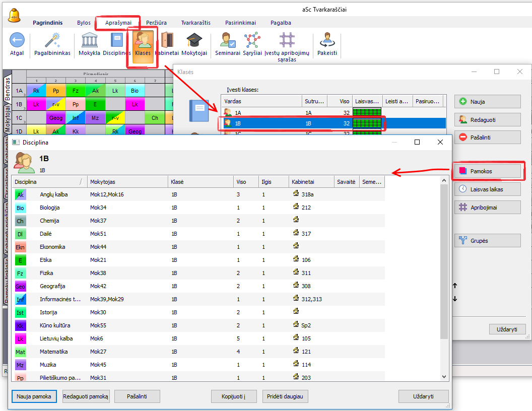The width and height of the screenshot is (532, 411).
Task: Open the Seminarai icon in ribbon
Action: coord(228,41)
